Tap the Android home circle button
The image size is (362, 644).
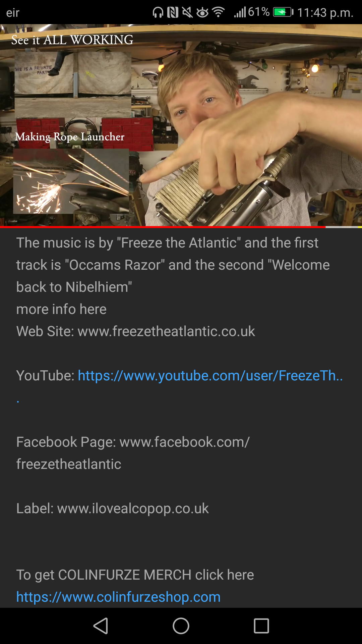tap(181, 626)
